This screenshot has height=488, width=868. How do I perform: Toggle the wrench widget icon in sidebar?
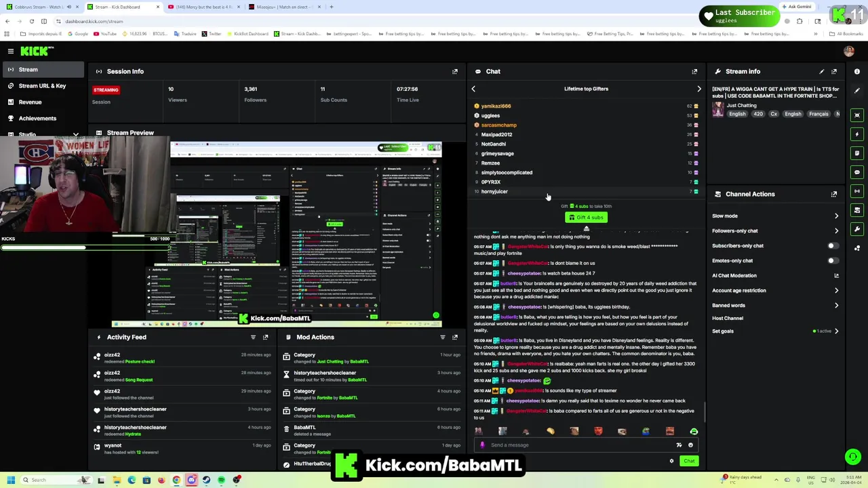coord(857,229)
